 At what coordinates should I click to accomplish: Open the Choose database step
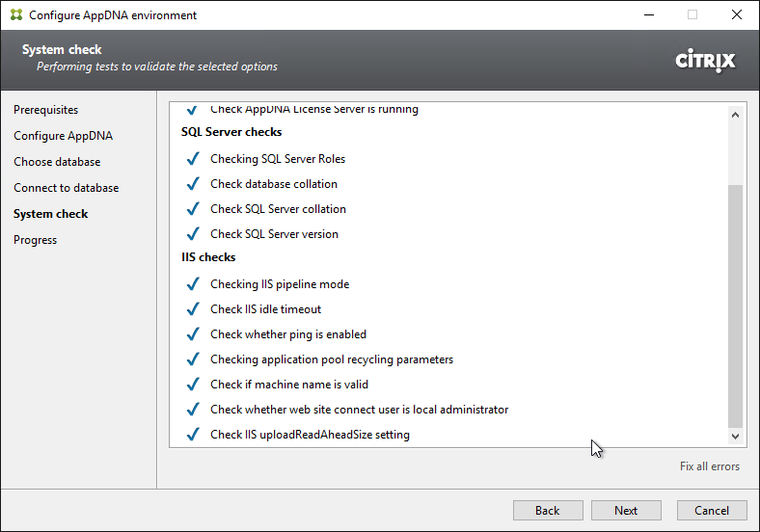pyautogui.click(x=57, y=162)
